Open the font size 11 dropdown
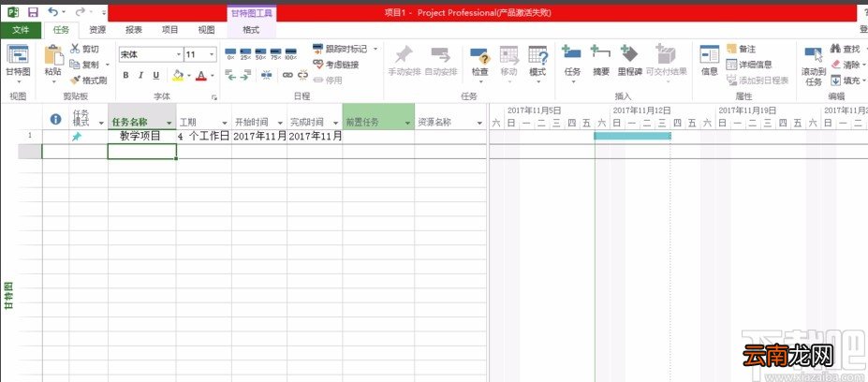This screenshot has width=868, height=382. point(212,54)
